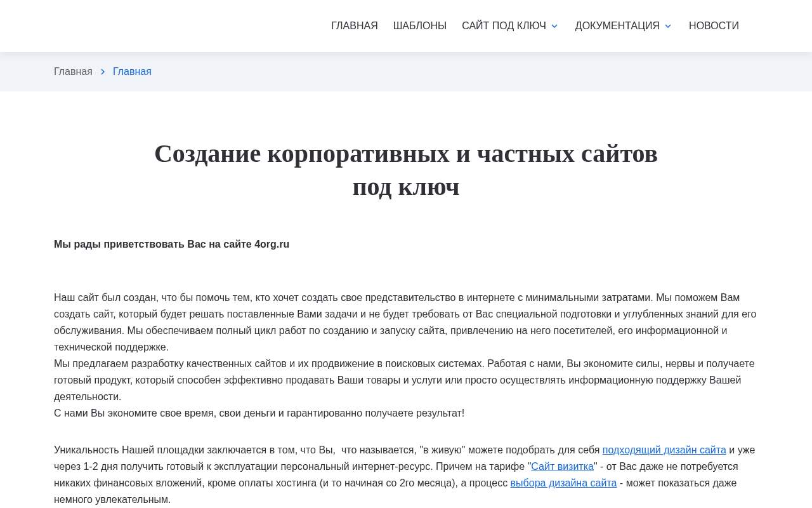Click the sentence 'С нами Вы экономите свое время'

(259, 413)
